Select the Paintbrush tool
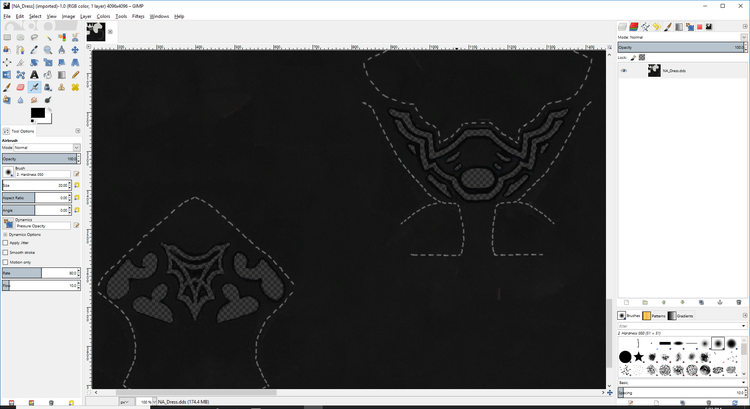The image size is (750, 409). coord(7,87)
